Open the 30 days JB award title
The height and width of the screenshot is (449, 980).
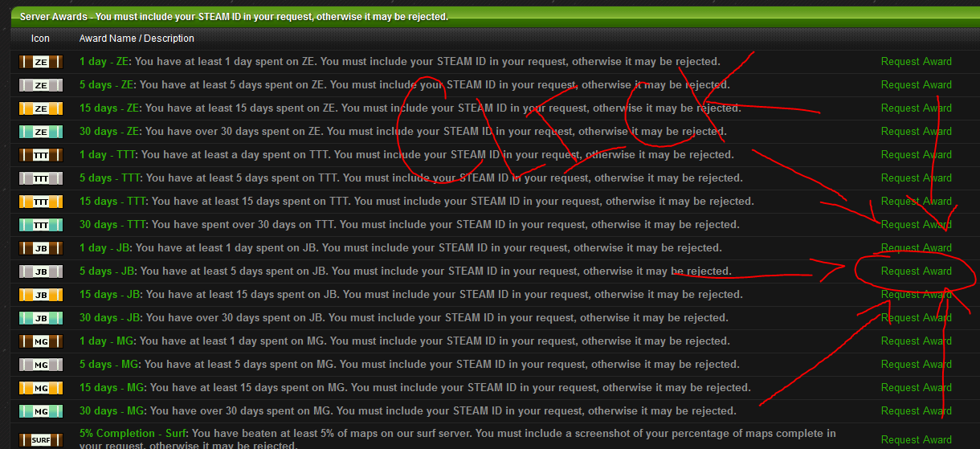(x=111, y=318)
